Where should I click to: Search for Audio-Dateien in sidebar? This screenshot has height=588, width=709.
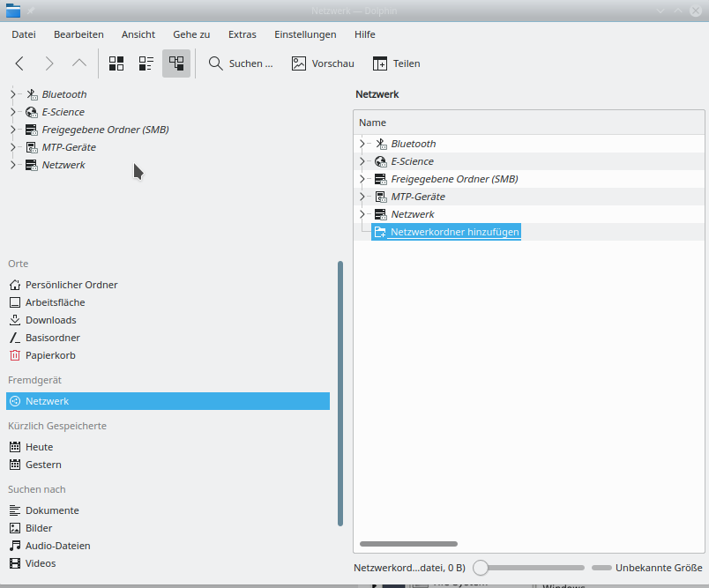[57, 546]
